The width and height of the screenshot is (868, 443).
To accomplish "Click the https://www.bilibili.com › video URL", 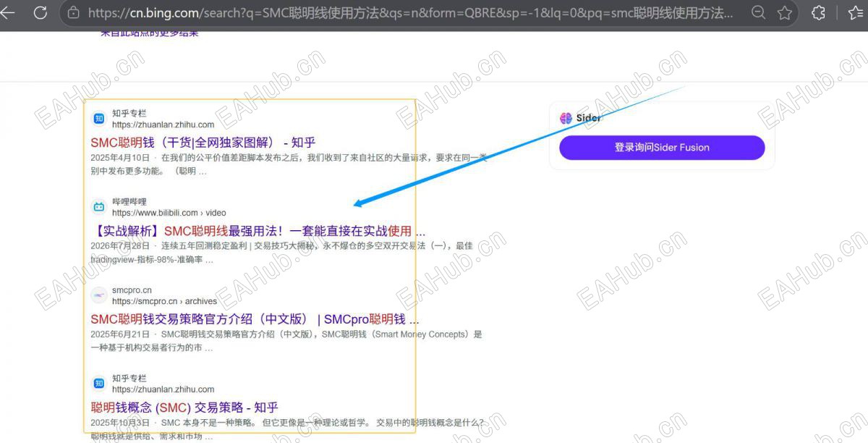I will pos(169,213).
